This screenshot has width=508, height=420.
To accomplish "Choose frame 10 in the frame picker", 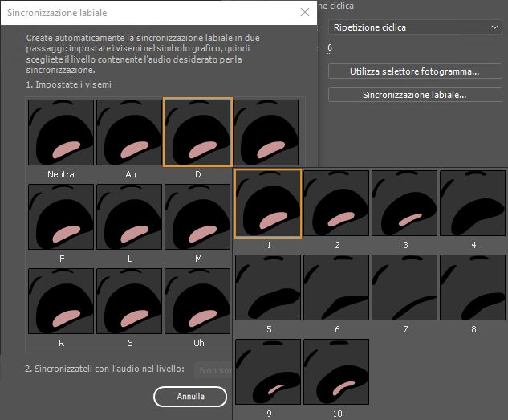I will (x=336, y=372).
